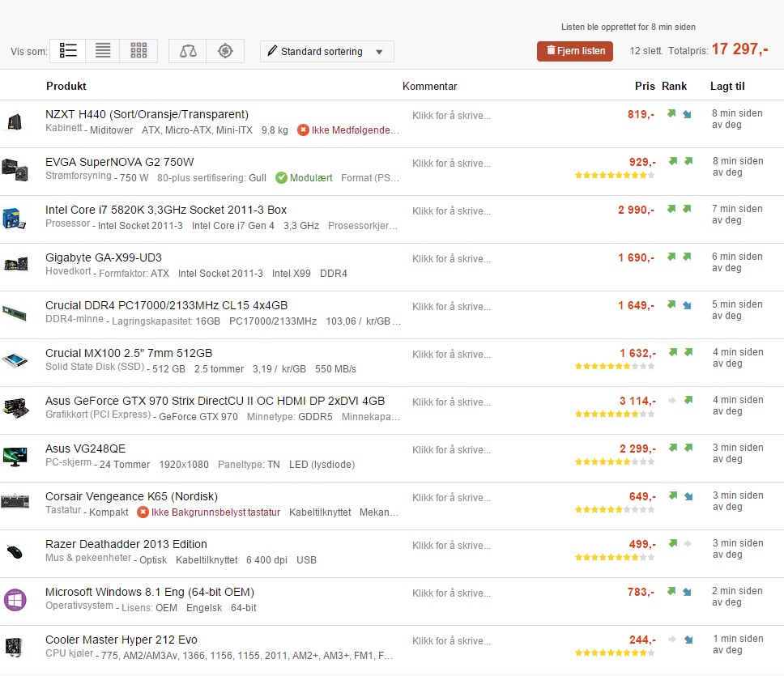The height and width of the screenshot is (676, 784).
Task: Click the Fjern listen button
Action: 575,51
